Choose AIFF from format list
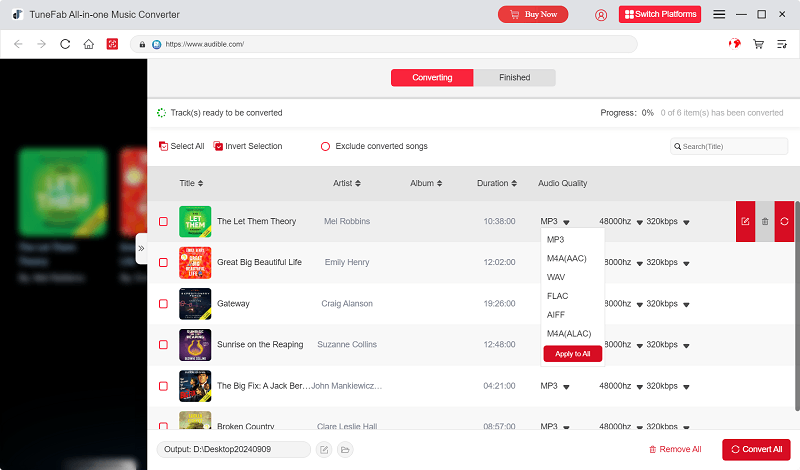The image size is (800, 470). 572,315
